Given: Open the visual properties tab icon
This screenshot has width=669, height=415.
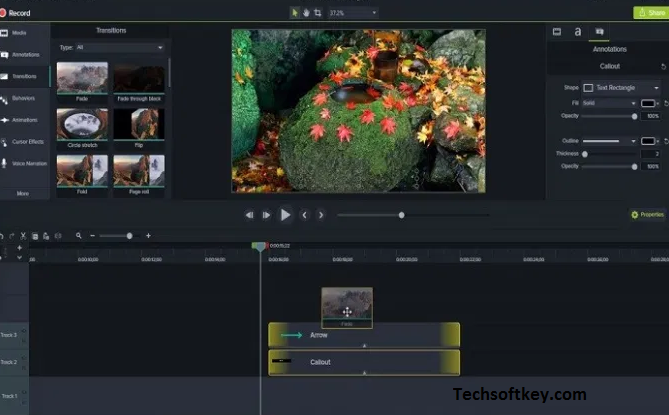Looking at the screenshot, I should coord(557,32).
